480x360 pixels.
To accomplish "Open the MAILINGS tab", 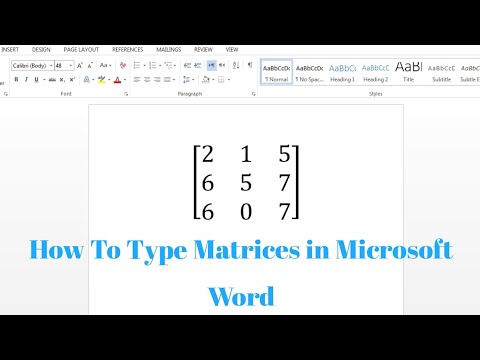I will tap(169, 50).
